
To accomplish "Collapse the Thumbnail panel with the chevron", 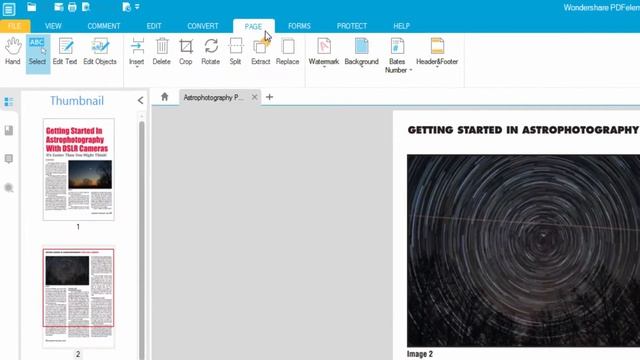I will [x=140, y=100].
